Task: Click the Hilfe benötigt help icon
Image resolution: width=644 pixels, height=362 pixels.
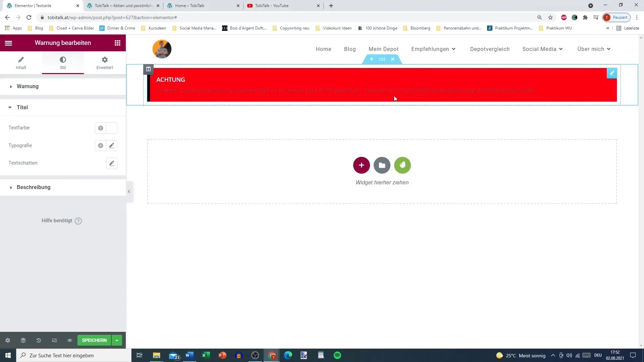Action: (78, 221)
